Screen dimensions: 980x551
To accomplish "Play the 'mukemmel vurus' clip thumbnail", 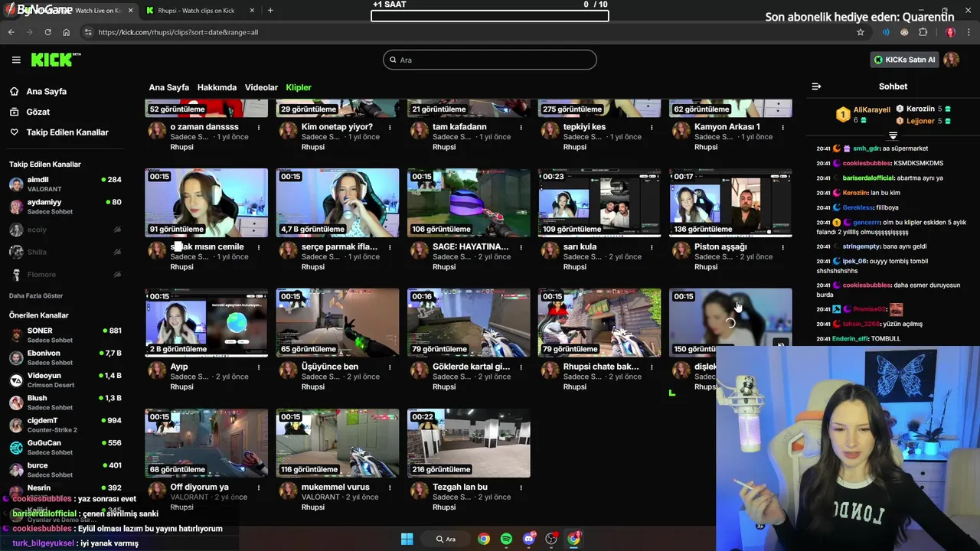I will coord(338,443).
